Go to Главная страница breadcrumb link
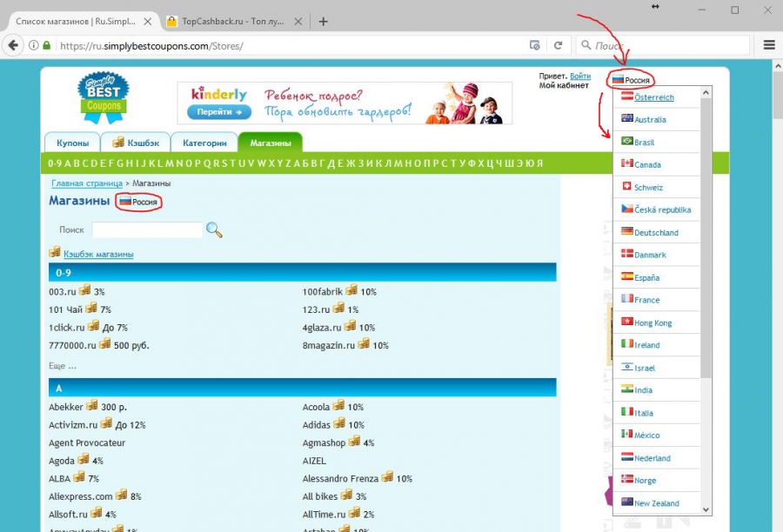The width and height of the screenshot is (783, 532). click(x=87, y=183)
